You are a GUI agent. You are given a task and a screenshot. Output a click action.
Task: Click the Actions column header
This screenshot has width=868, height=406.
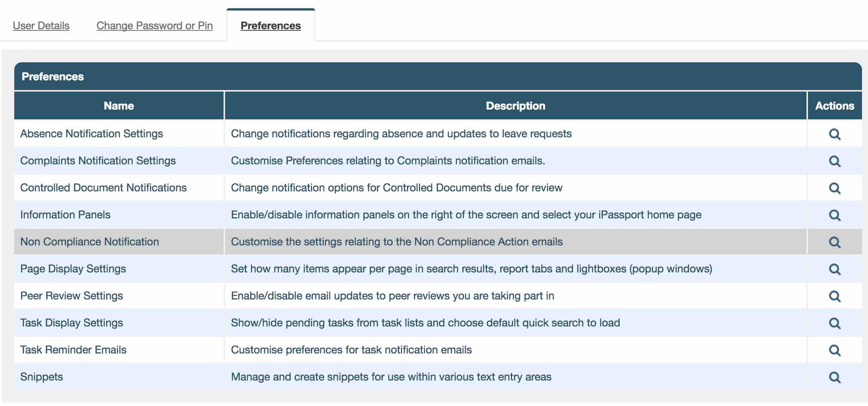pos(835,106)
